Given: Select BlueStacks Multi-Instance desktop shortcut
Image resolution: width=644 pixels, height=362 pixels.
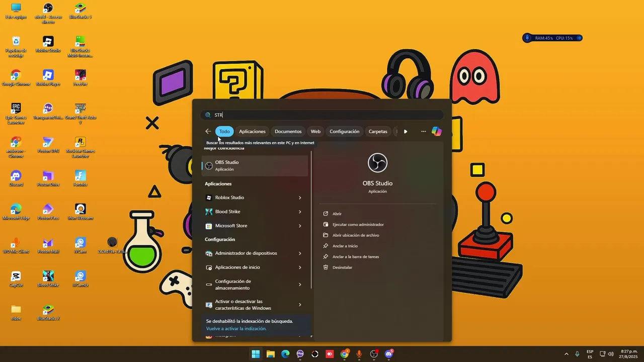Looking at the screenshot, I should [80, 47].
